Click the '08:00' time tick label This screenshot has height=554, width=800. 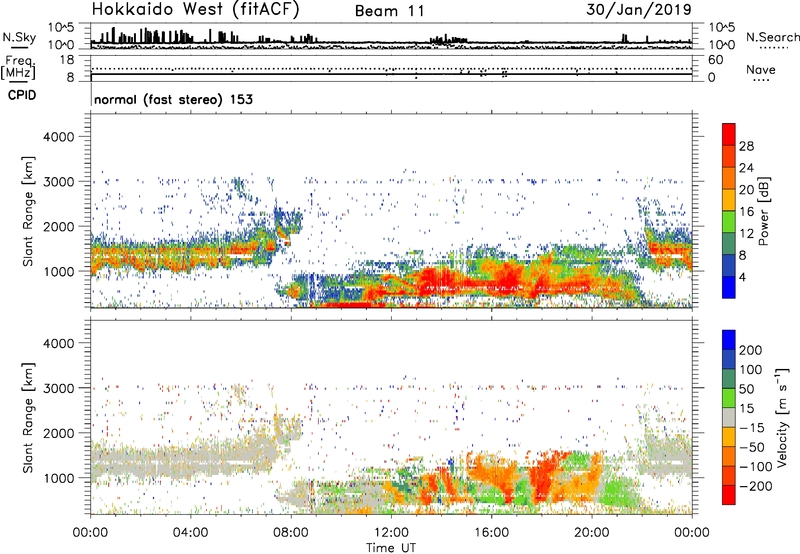291,533
